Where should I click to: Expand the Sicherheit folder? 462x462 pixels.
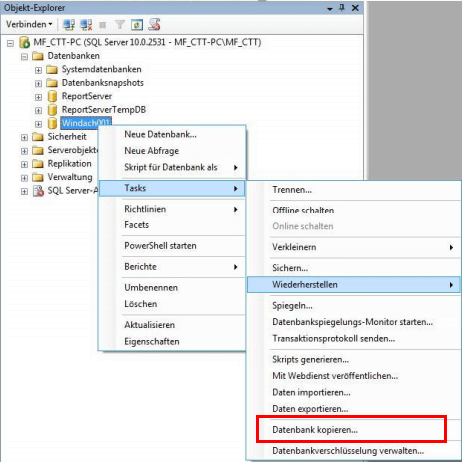[x=24, y=137]
